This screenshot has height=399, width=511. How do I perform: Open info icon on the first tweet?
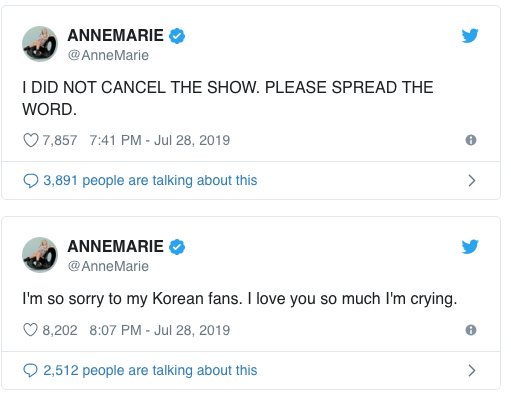pos(471,140)
